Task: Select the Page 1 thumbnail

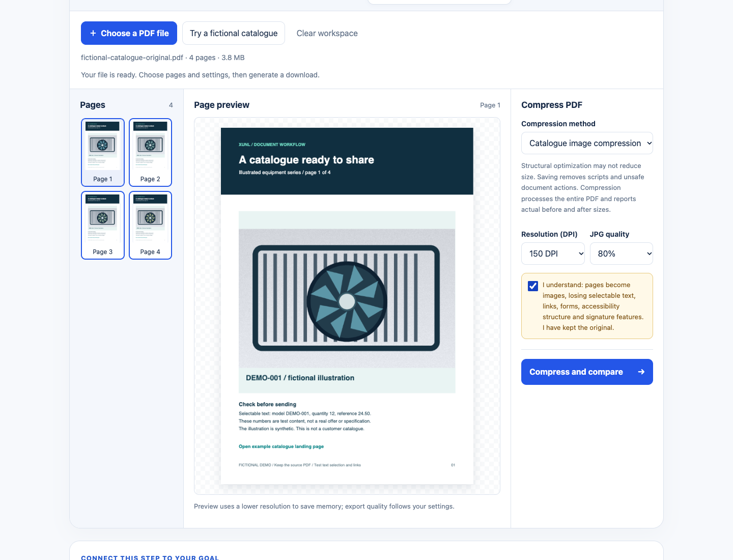Action: (x=103, y=152)
